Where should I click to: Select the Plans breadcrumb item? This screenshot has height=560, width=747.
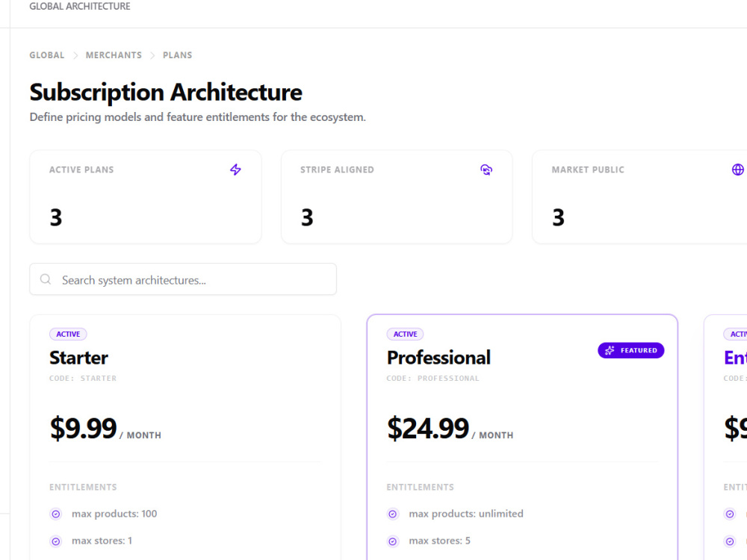(x=177, y=55)
